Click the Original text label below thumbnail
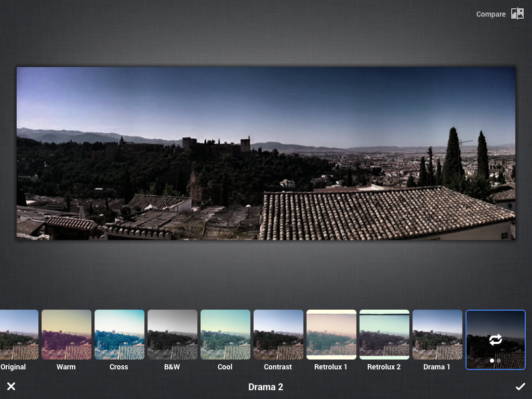532x399 pixels. click(x=14, y=367)
